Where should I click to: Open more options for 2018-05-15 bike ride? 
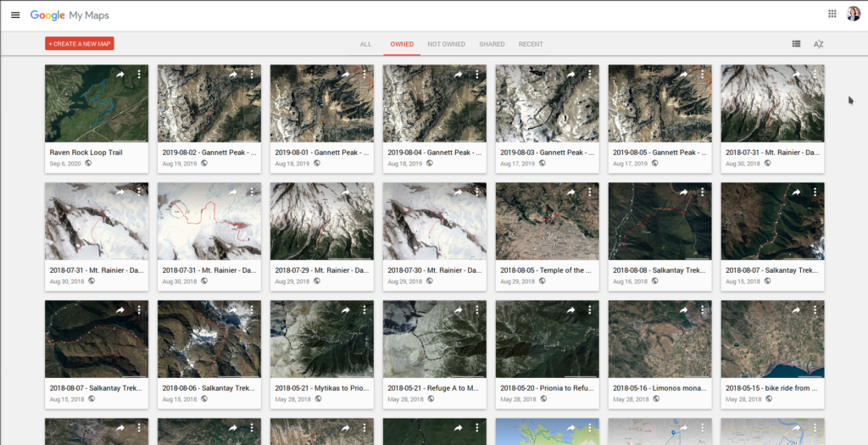tap(815, 310)
